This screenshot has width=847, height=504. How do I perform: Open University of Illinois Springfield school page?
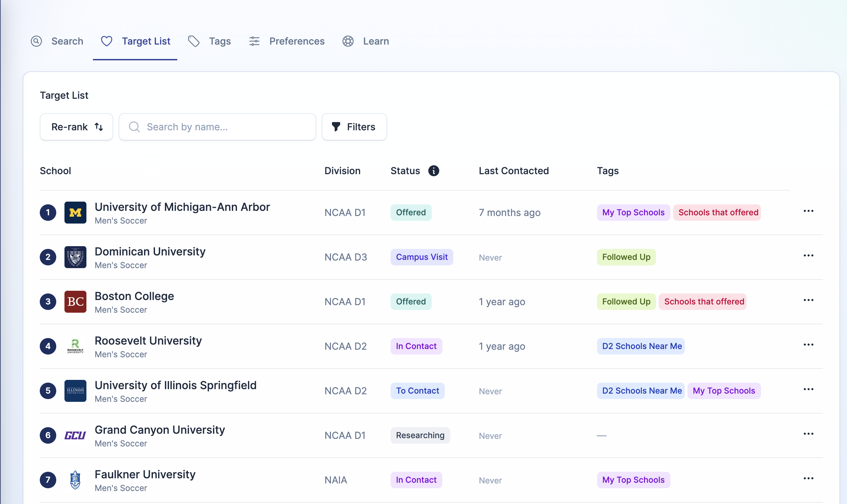176,385
